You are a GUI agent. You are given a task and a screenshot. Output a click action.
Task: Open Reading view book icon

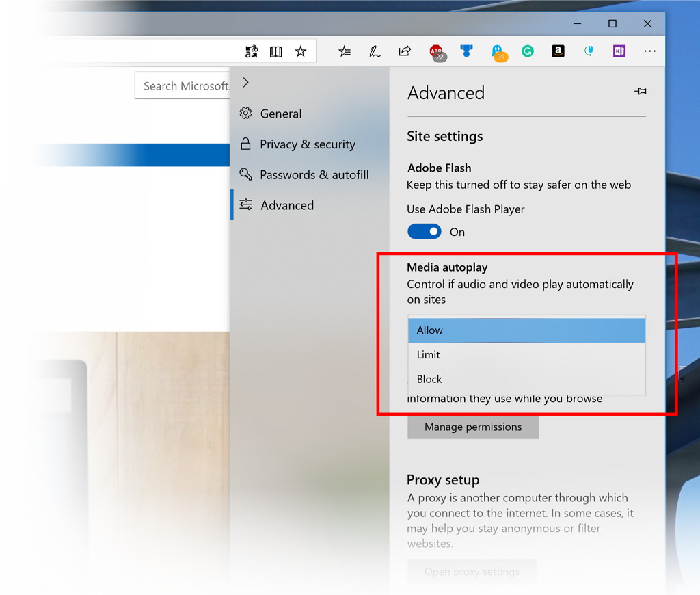(276, 52)
